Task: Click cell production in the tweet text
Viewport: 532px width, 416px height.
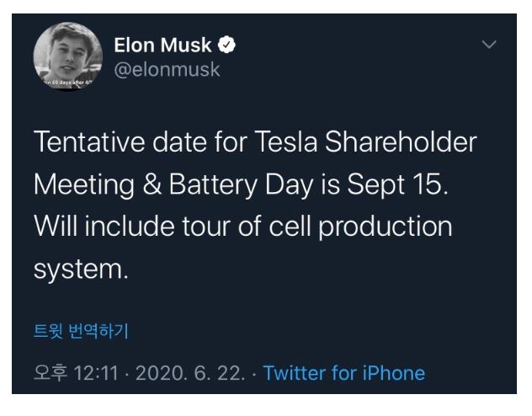Action: point(360,227)
